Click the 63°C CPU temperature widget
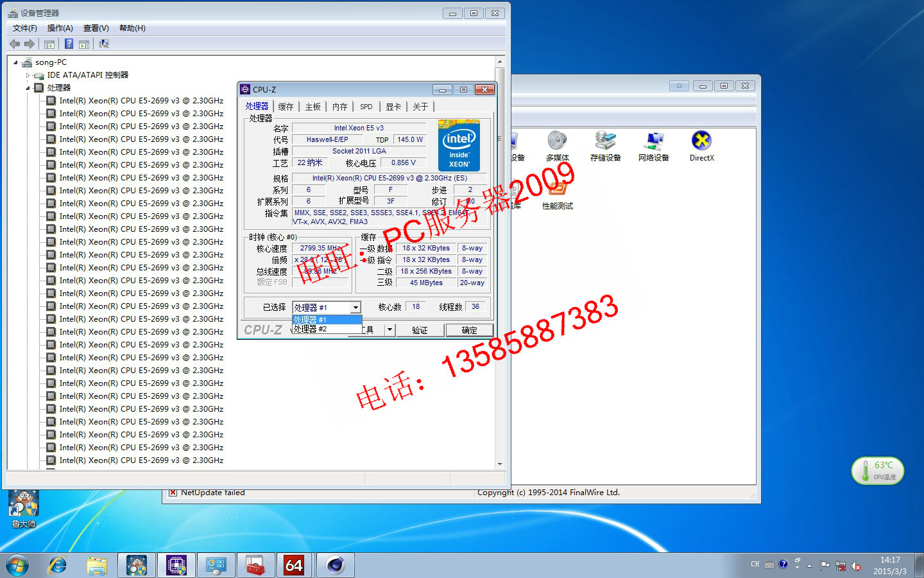Viewport: 924px width, 578px height. pos(878,471)
